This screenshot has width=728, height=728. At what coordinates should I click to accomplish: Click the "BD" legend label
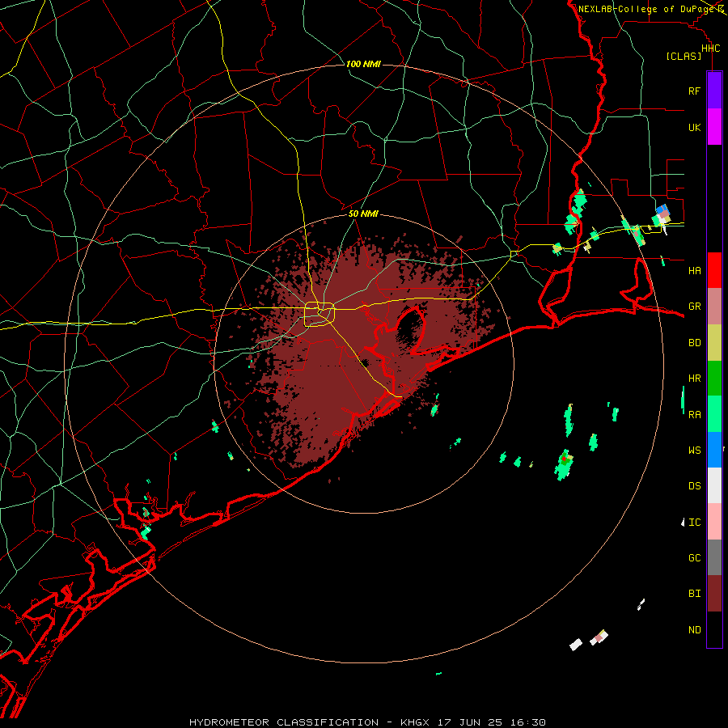point(694,343)
